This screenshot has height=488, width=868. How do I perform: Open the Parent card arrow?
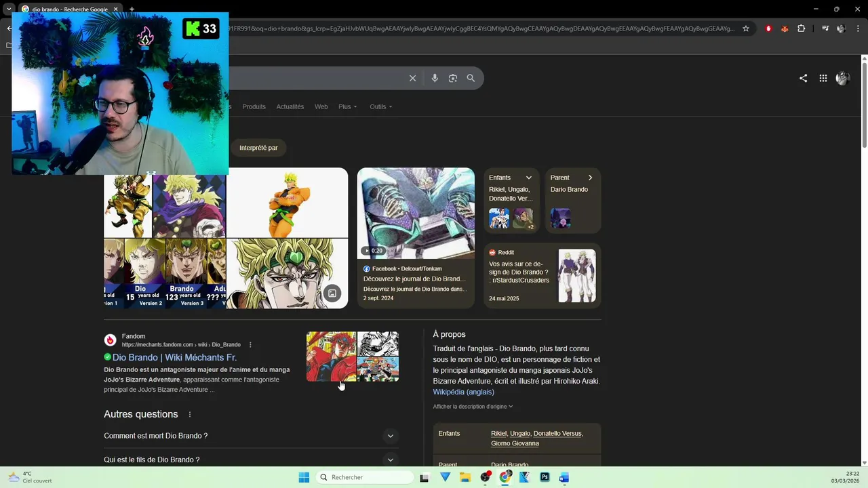[590, 178]
